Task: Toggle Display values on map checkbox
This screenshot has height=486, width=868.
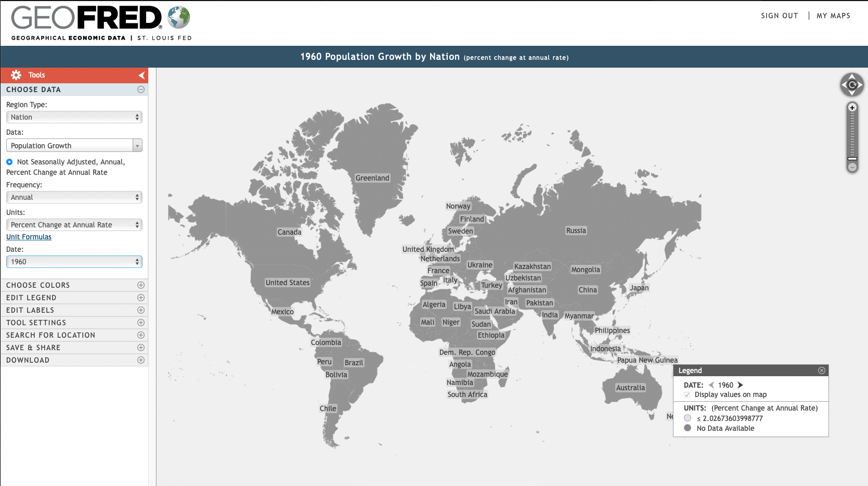Action: click(687, 394)
